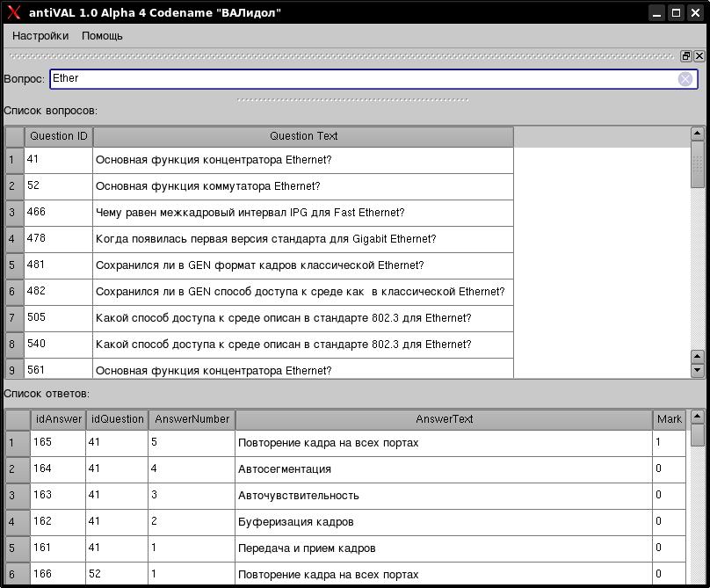Select idAnswer cell 163

point(58,496)
